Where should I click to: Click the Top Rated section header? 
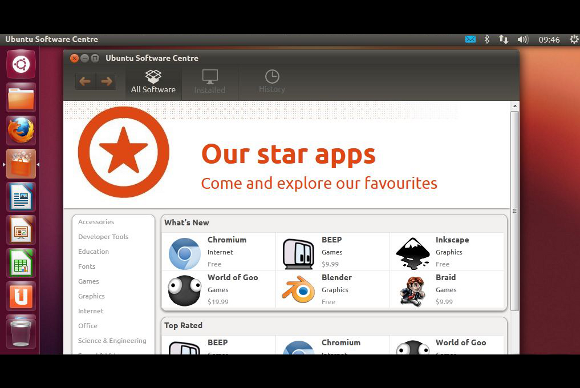point(183,325)
